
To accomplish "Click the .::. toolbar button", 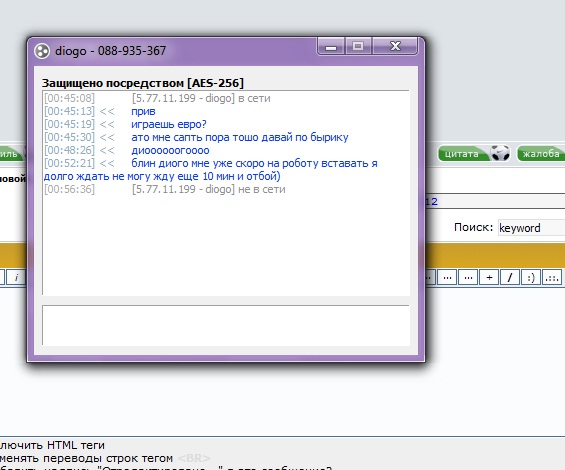I will pos(552,278).
